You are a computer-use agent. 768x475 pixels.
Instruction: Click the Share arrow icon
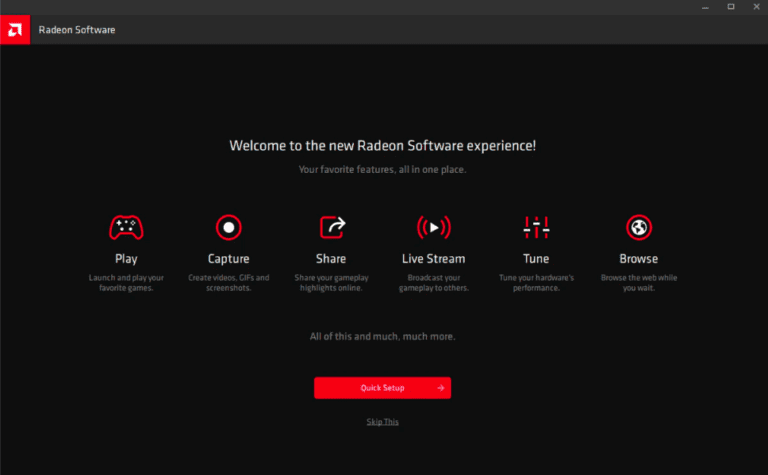coord(331,228)
